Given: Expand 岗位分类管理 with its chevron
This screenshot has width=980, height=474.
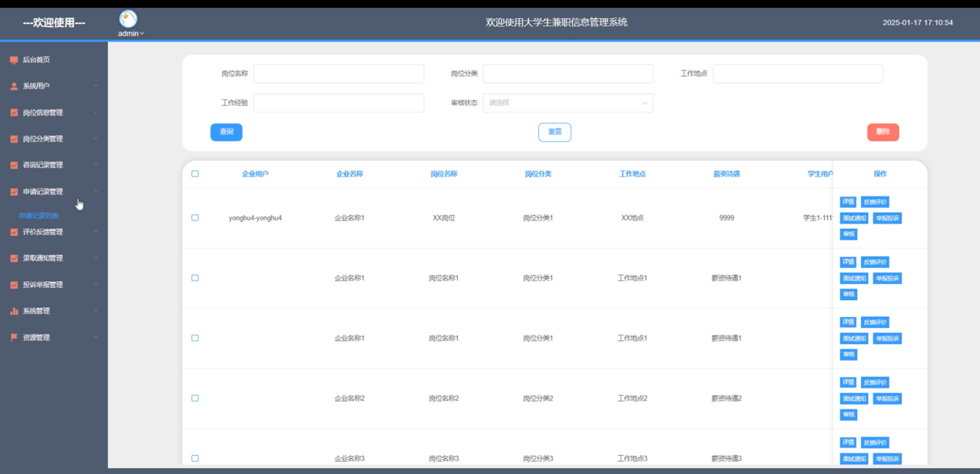Looking at the screenshot, I should [x=96, y=139].
